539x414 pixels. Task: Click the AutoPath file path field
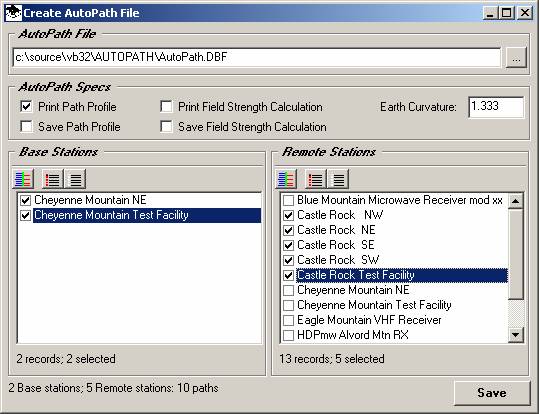pos(257,57)
